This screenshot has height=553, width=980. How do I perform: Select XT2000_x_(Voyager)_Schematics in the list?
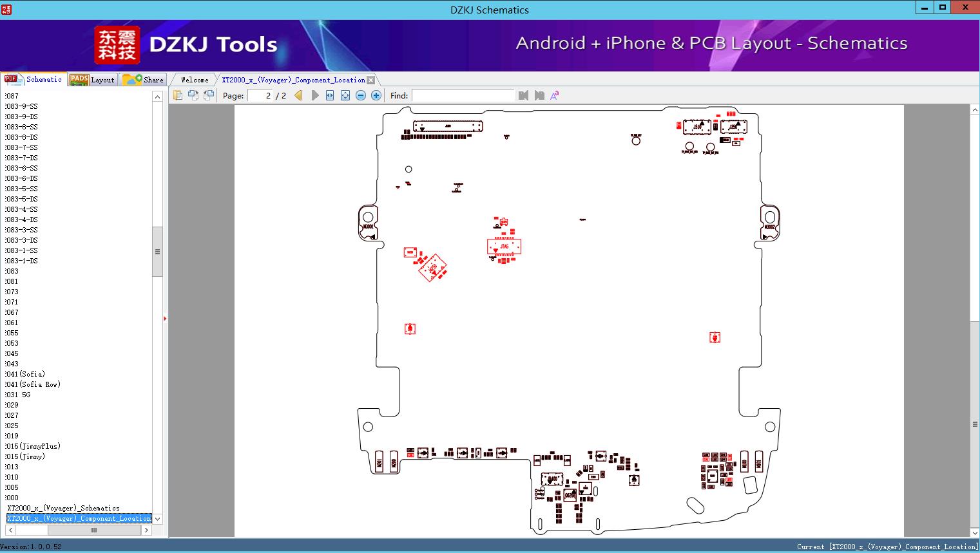(x=63, y=508)
